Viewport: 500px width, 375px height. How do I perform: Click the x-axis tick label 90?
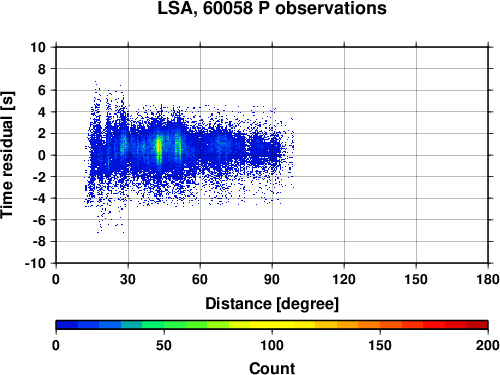(272, 279)
